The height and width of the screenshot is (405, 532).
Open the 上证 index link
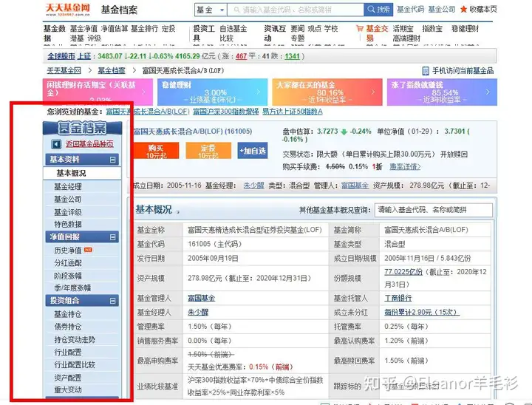tap(84, 56)
